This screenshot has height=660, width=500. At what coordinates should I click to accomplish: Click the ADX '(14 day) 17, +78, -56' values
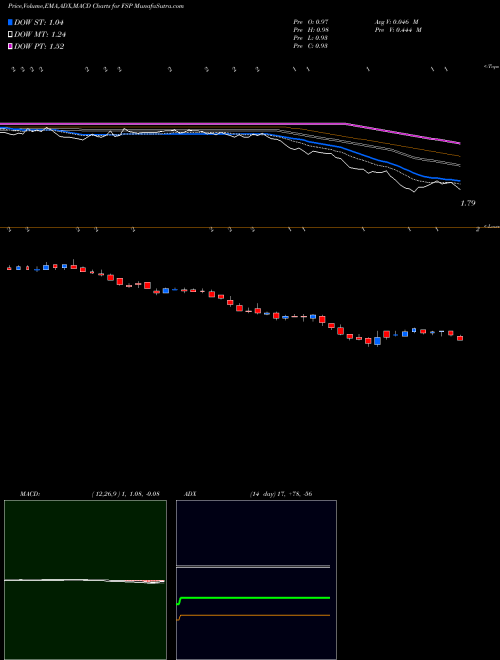[x=281, y=494]
